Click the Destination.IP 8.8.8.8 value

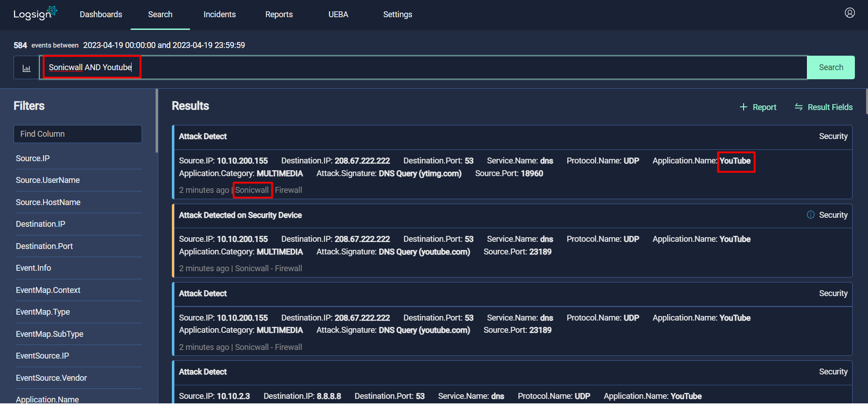[329, 396]
